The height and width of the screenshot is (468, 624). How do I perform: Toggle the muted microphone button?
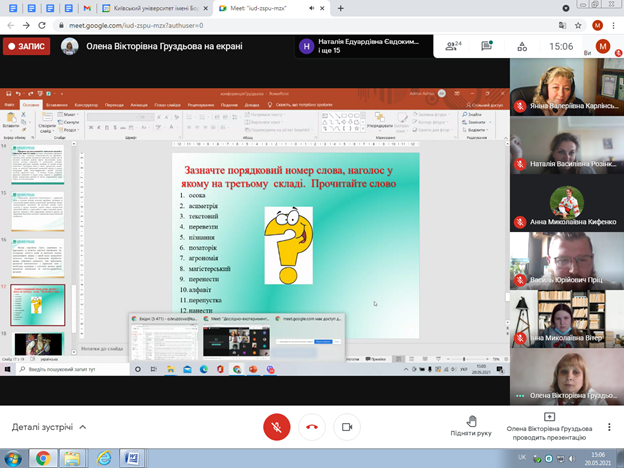pos(277,426)
